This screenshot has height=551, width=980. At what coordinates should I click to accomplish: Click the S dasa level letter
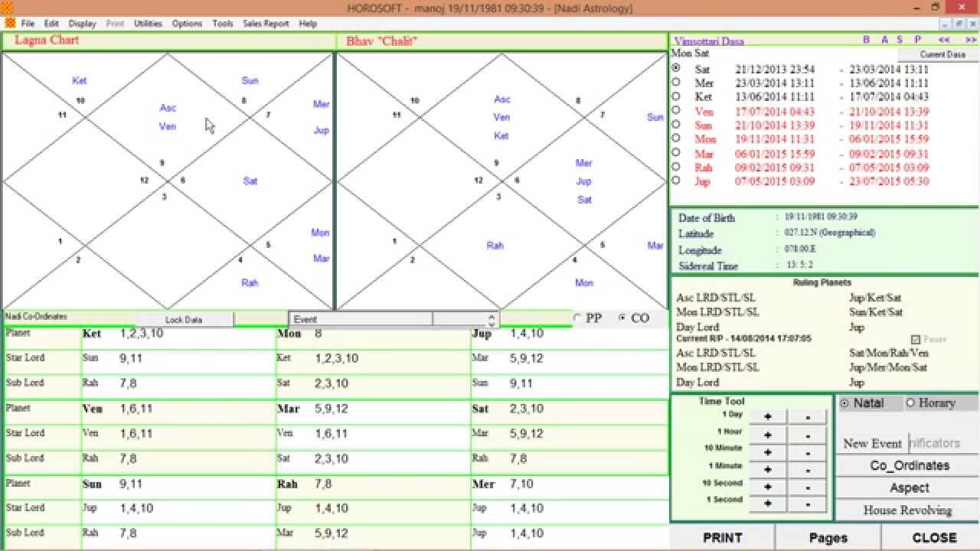coord(900,40)
